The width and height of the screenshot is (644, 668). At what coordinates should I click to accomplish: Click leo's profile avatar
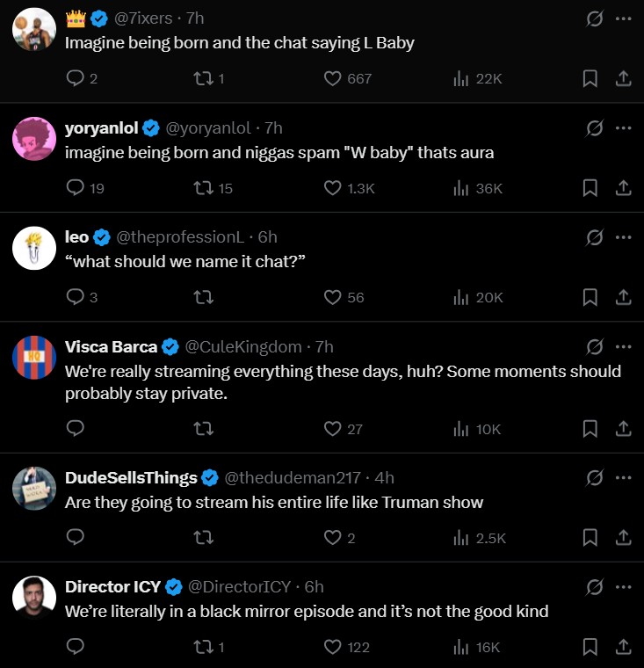[x=34, y=248]
